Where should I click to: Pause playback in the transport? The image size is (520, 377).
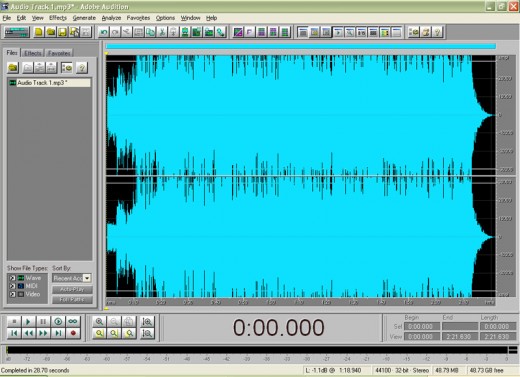(43, 322)
